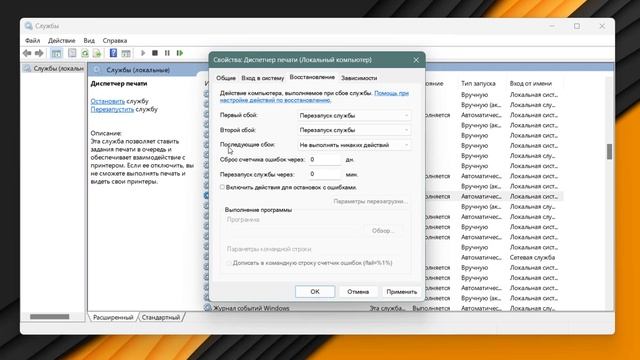Click the Refresh toolbar icon

coord(84,53)
